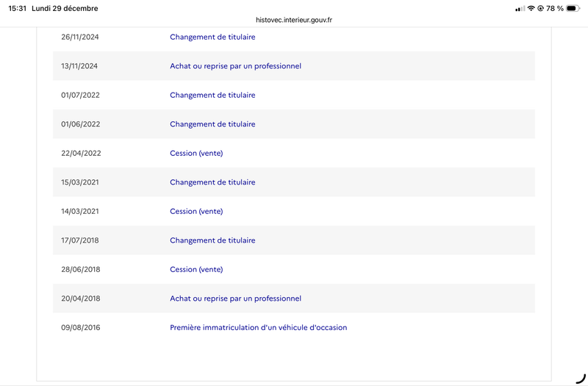This screenshot has height=386, width=588.
Task: Open Achat ou reprise par un professionnel 20/04/2018
Action: click(235, 299)
